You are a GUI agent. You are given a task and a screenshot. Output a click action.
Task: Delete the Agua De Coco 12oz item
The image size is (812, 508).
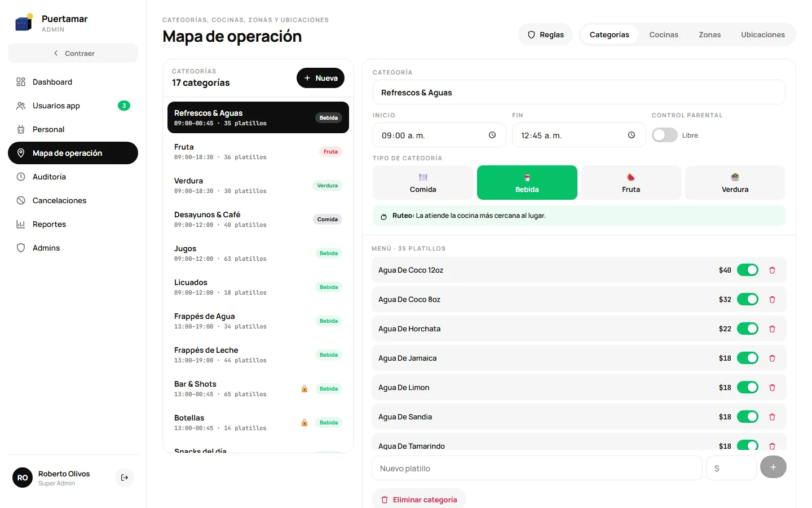(773, 270)
